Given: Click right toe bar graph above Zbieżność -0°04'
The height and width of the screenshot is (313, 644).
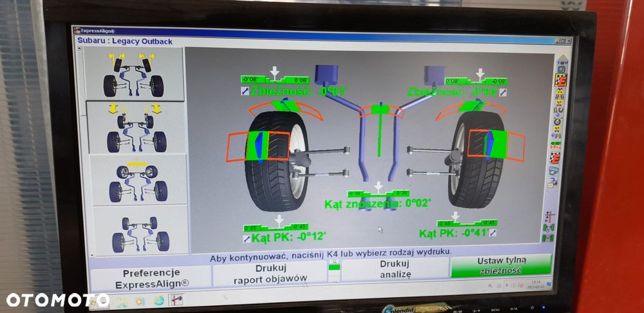Looking at the screenshot, I should (476, 81).
